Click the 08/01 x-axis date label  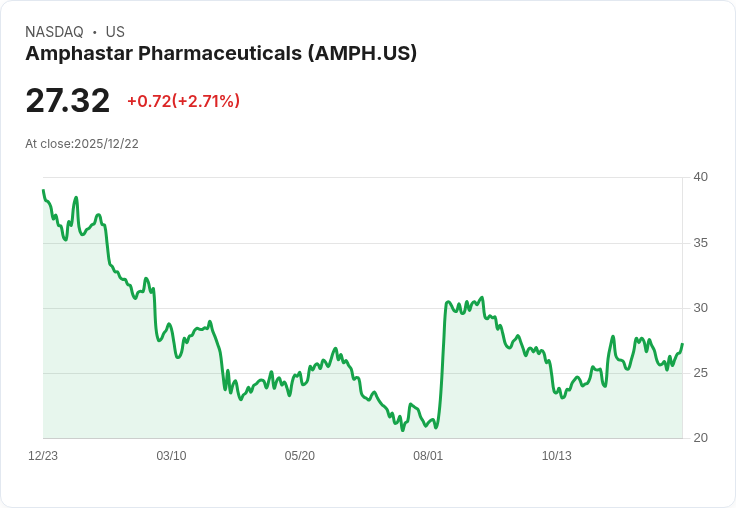tap(428, 455)
